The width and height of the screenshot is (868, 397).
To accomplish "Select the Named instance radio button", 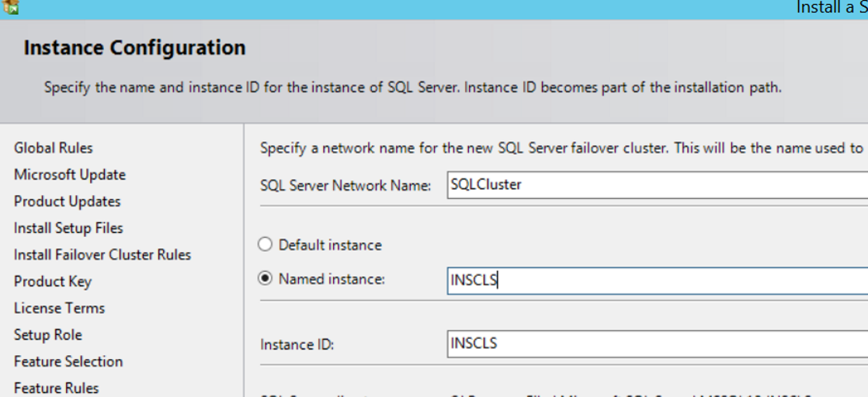I will tap(266, 278).
